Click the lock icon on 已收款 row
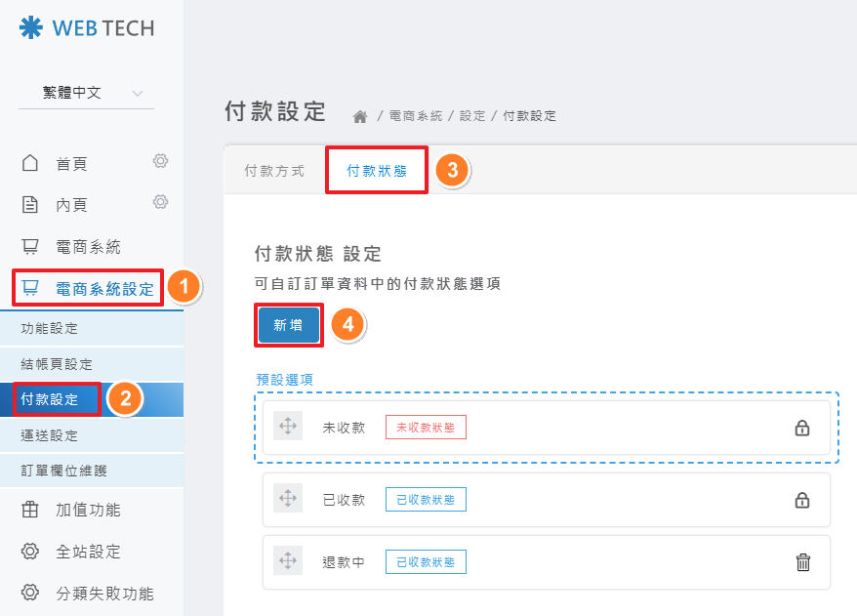The width and height of the screenshot is (857, 616). (x=802, y=500)
